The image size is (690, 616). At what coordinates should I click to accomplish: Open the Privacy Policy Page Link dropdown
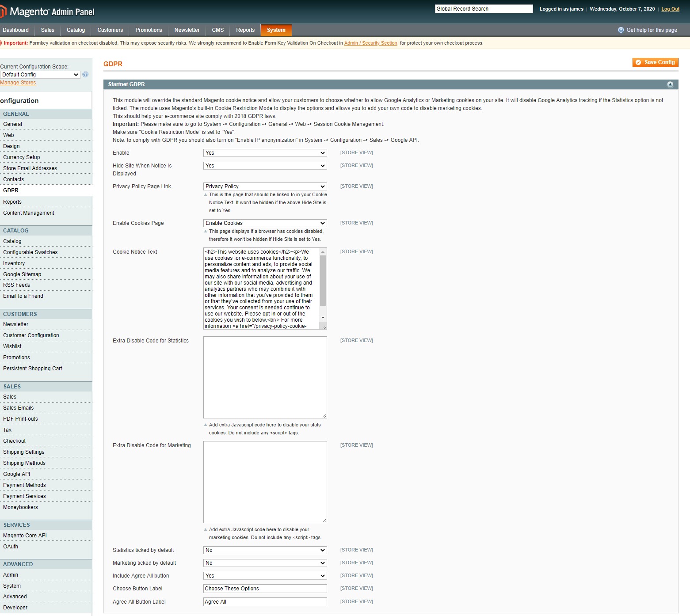point(265,186)
